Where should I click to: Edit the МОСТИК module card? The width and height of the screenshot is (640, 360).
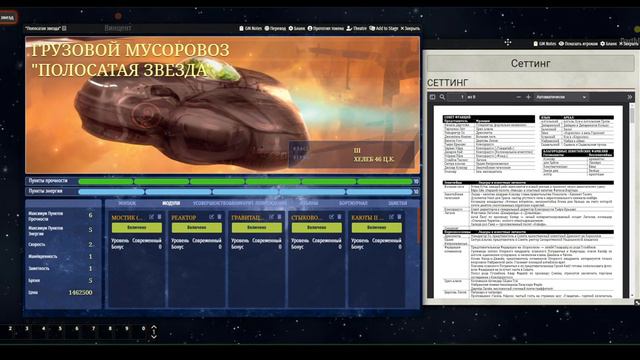(x=151, y=217)
